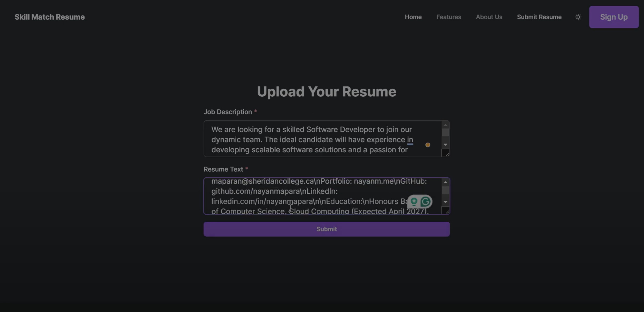Open the Features navigation menu item
The width and height of the screenshot is (644, 312).
tap(448, 17)
